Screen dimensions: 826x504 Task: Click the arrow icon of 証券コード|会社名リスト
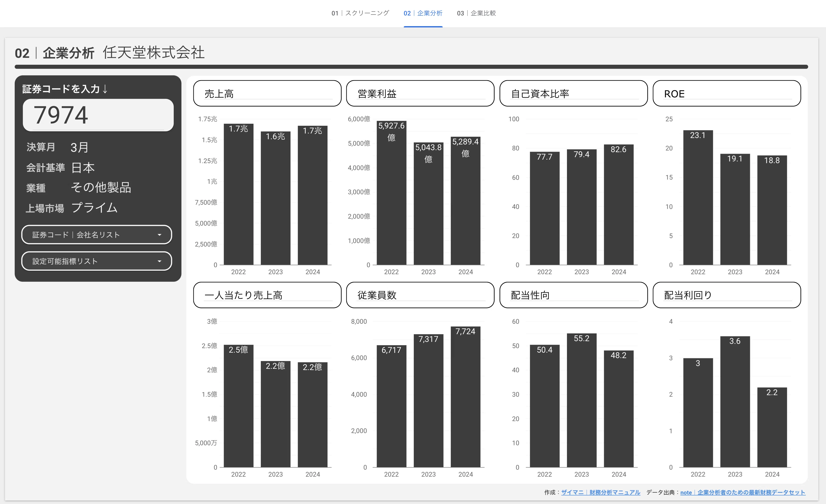pos(160,235)
